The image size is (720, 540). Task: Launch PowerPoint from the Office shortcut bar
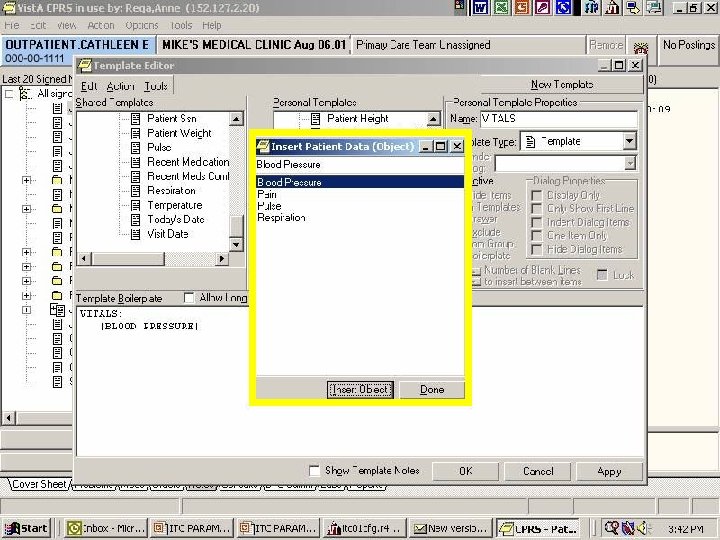[522, 8]
